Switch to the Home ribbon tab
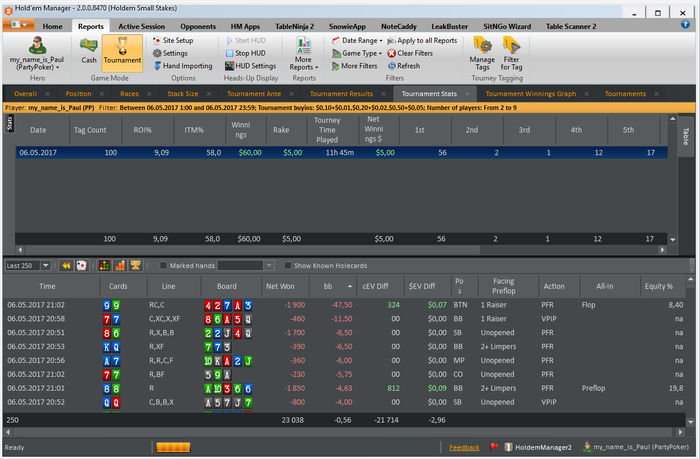 coord(53,26)
